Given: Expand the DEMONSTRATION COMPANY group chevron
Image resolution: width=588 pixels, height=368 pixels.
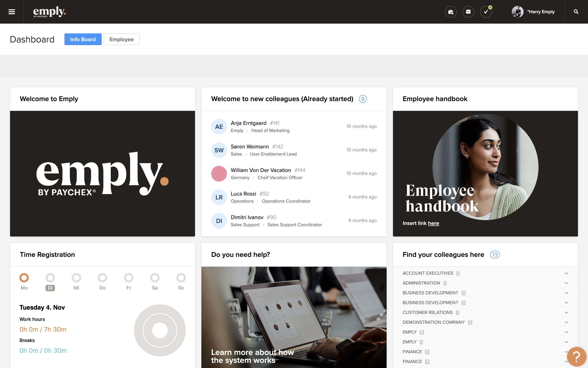Looking at the screenshot, I should (566, 322).
